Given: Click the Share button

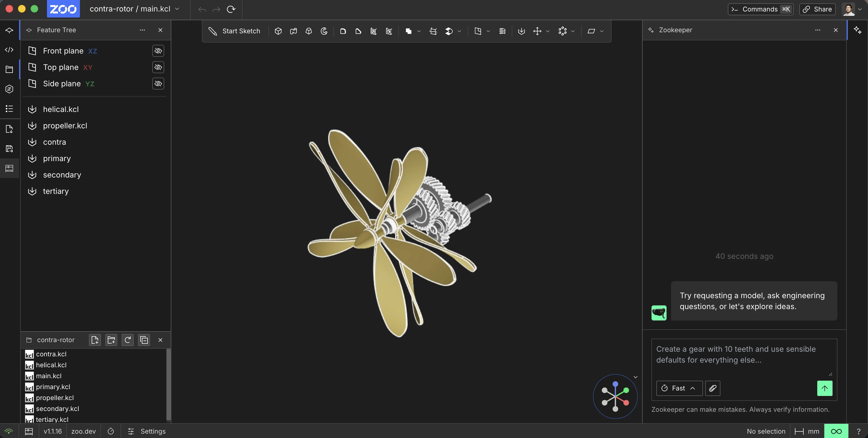Looking at the screenshot, I should pyautogui.click(x=817, y=9).
